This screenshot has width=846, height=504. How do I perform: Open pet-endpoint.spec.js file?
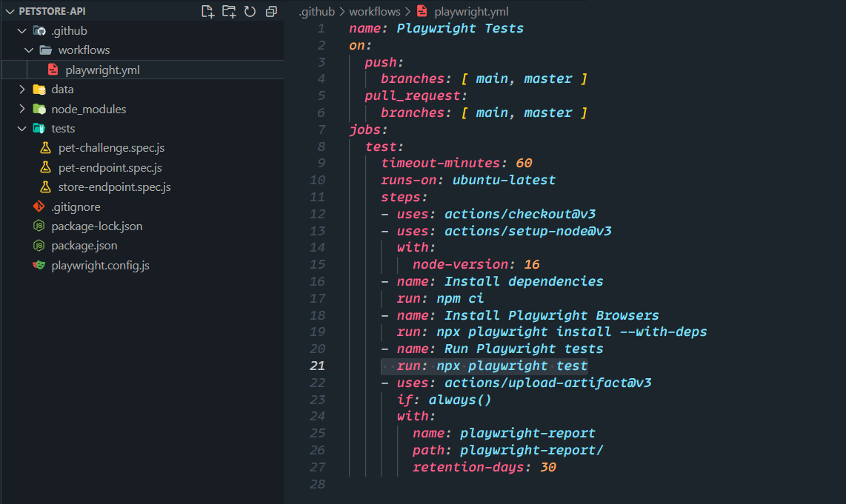coord(110,168)
